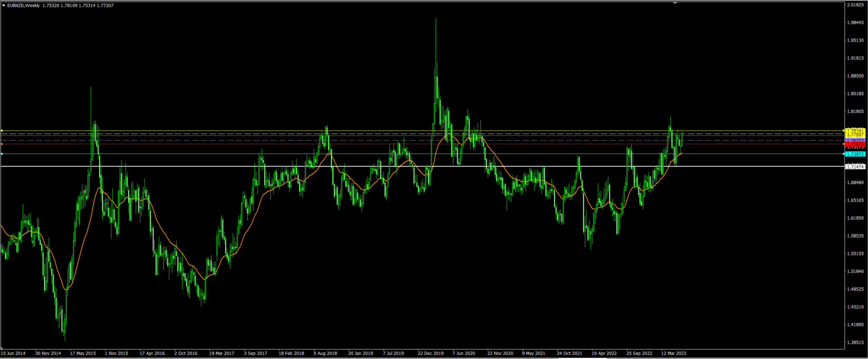Click the 15 Jun 2014 date label
This screenshot has width=868, height=359.
[13, 353]
